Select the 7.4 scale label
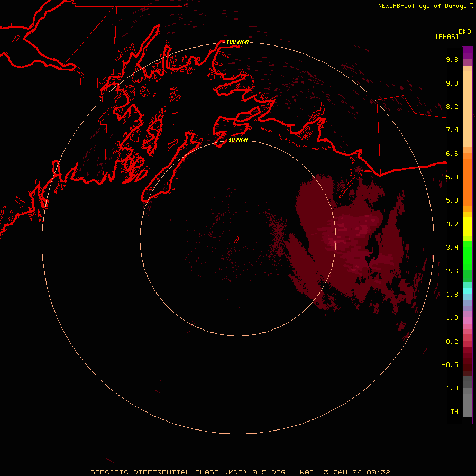 tap(452, 130)
